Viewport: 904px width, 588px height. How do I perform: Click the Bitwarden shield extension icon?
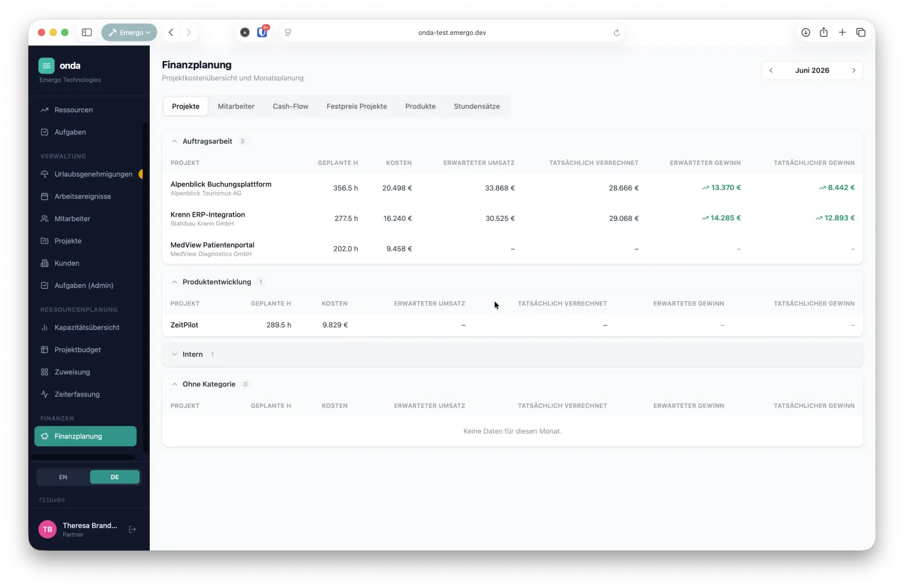pos(263,32)
